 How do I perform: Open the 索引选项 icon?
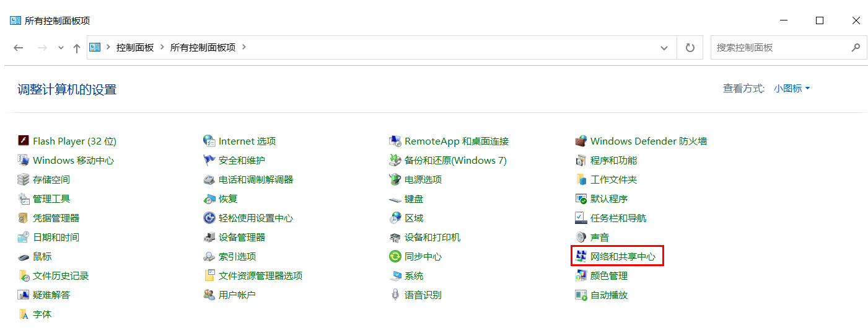click(x=209, y=256)
